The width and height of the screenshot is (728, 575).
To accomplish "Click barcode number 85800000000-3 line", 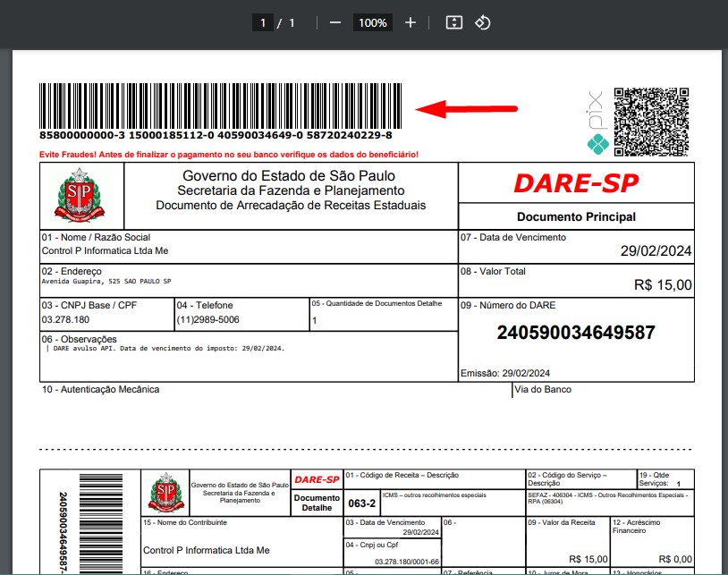I will 216,136.
